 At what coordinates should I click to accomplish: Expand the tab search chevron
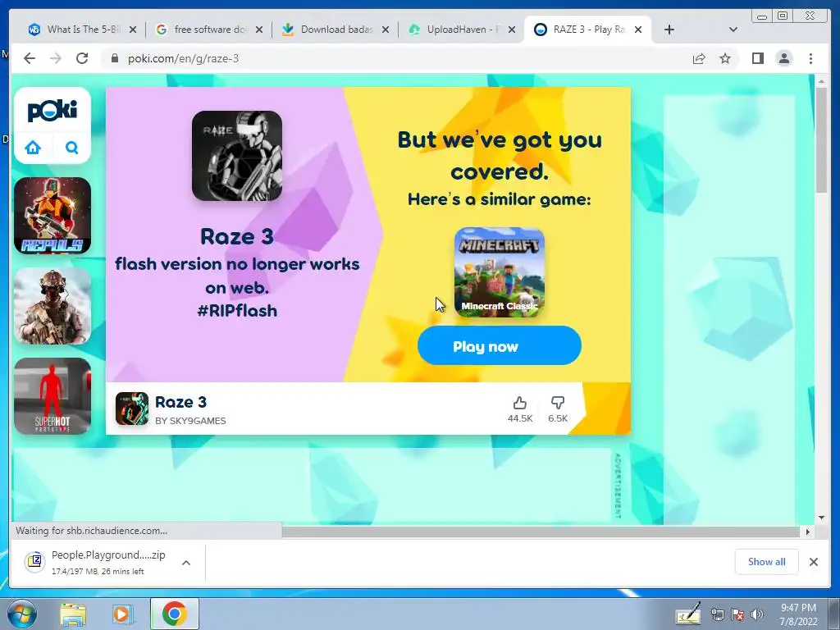[x=733, y=30]
